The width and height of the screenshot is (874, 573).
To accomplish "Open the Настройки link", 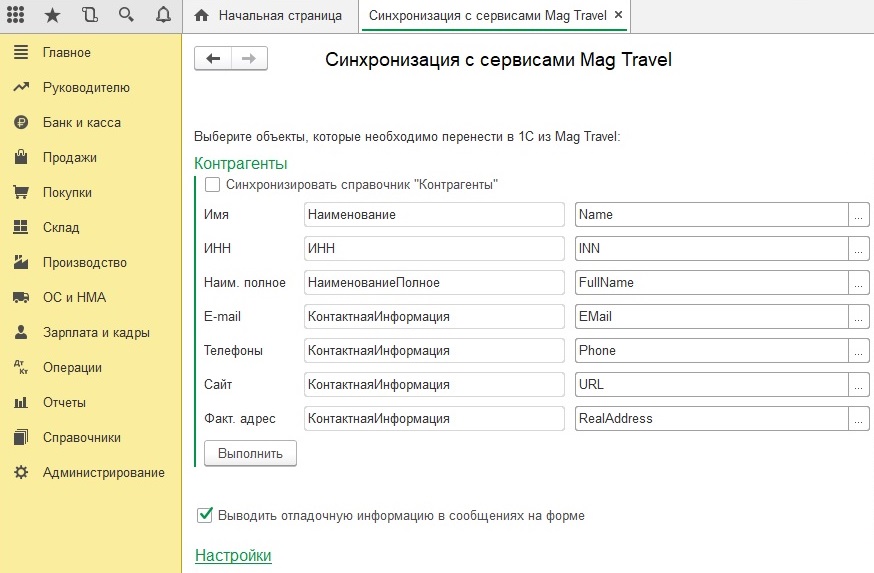I will click(233, 555).
